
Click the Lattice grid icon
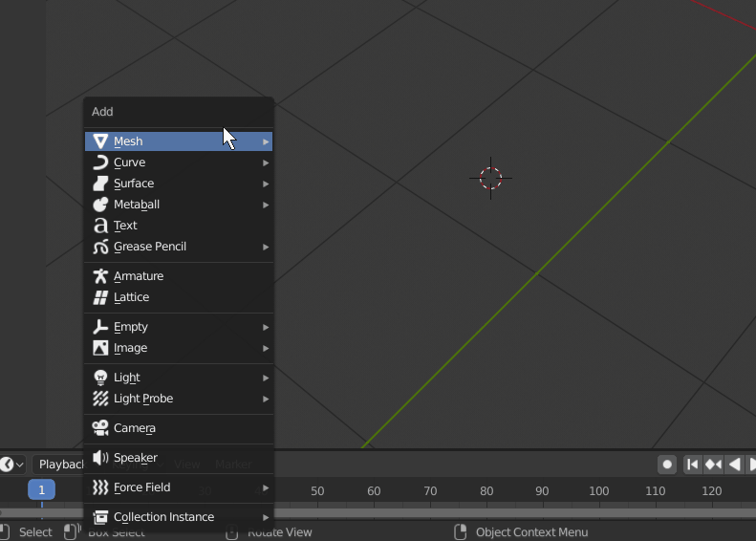(x=100, y=297)
